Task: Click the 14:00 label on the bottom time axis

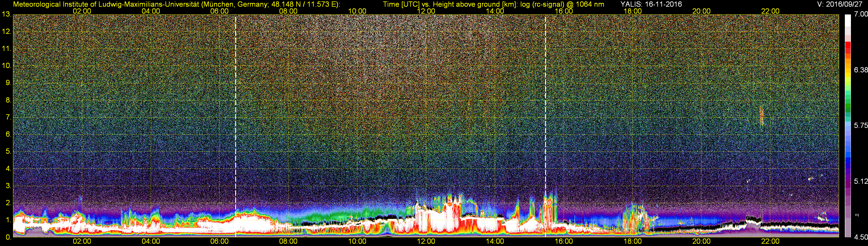Action: (x=495, y=241)
